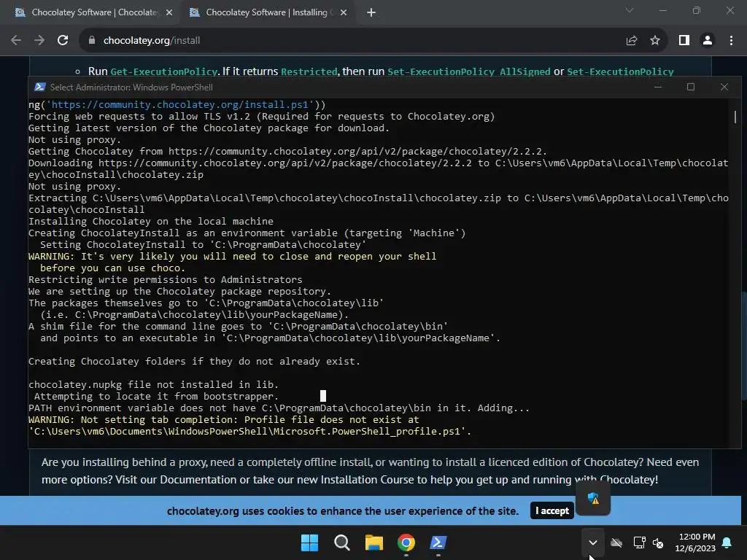
Task: Open the clock showing 12:00 PM
Action: pos(695,542)
